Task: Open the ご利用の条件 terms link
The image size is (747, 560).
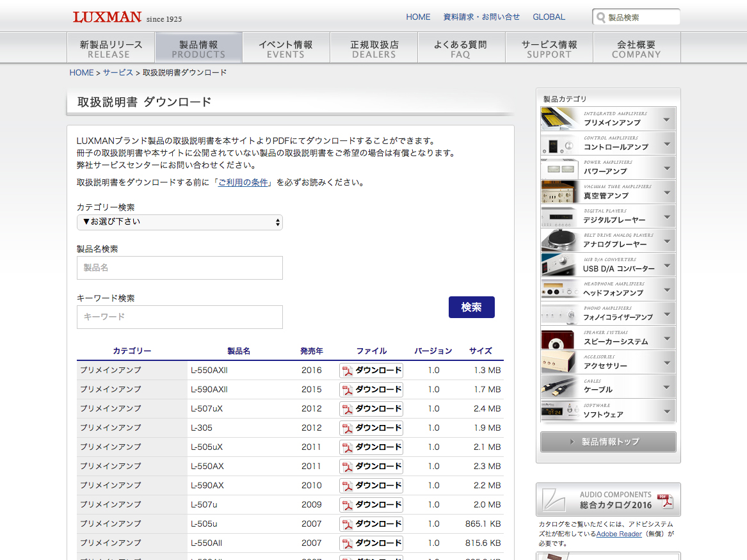Action: coord(243,182)
